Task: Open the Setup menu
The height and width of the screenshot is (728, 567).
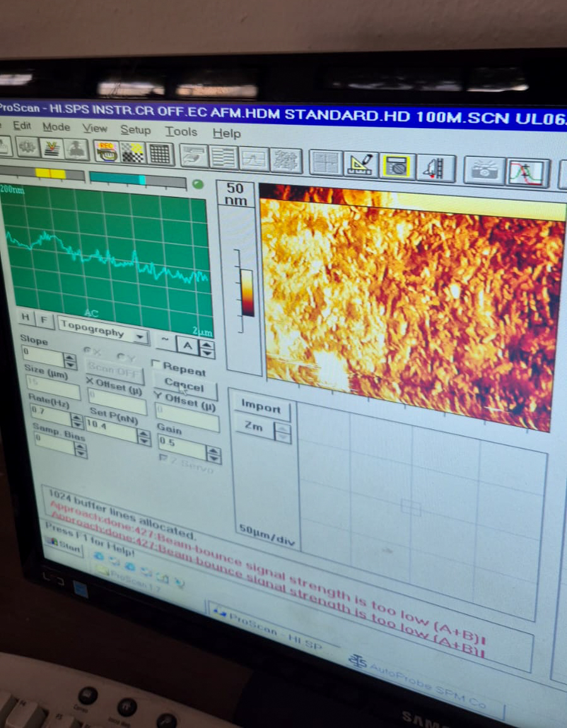Action: click(x=136, y=130)
